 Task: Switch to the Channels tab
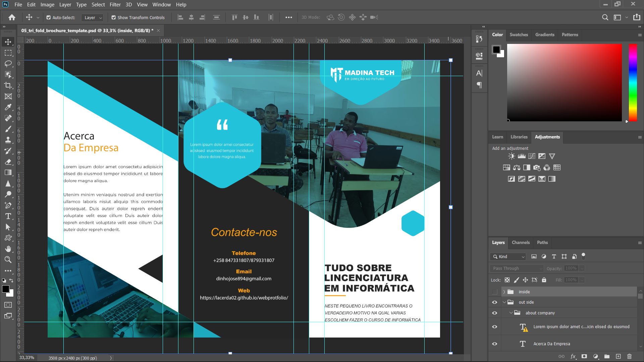(x=521, y=242)
